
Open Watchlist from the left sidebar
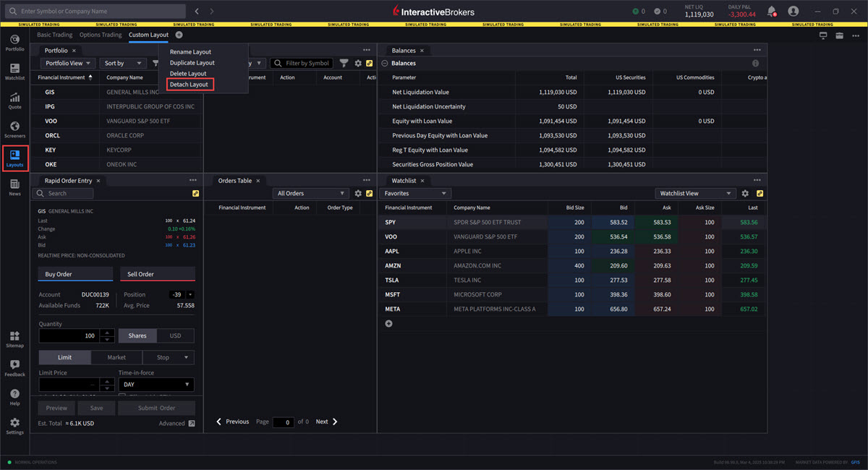tap(14, 72)
